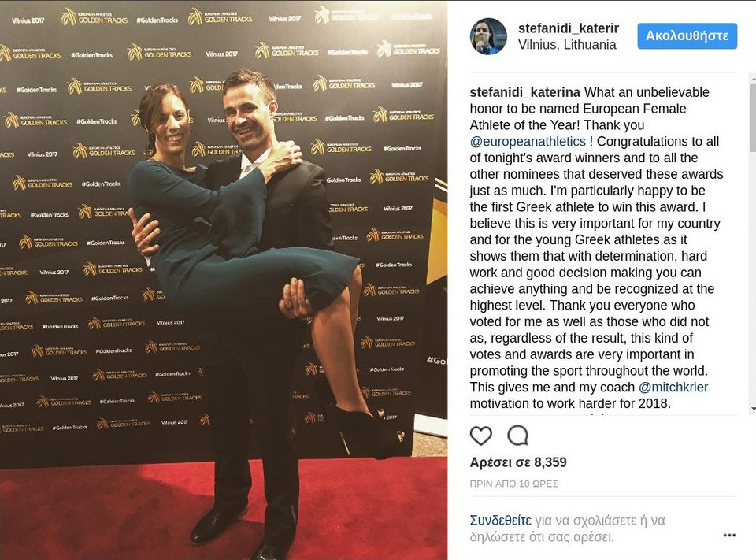Viewport: 756px width, 560px height.
Task: Click the caption scrollbar down arrow
Action: 753,409
